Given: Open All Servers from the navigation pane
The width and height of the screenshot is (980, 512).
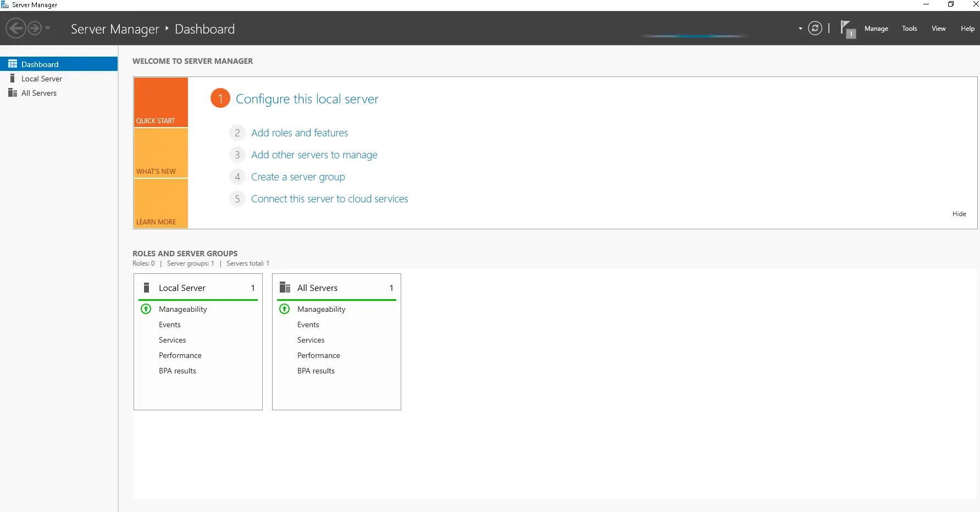Looking at the screenshot, I should (38, 93).
